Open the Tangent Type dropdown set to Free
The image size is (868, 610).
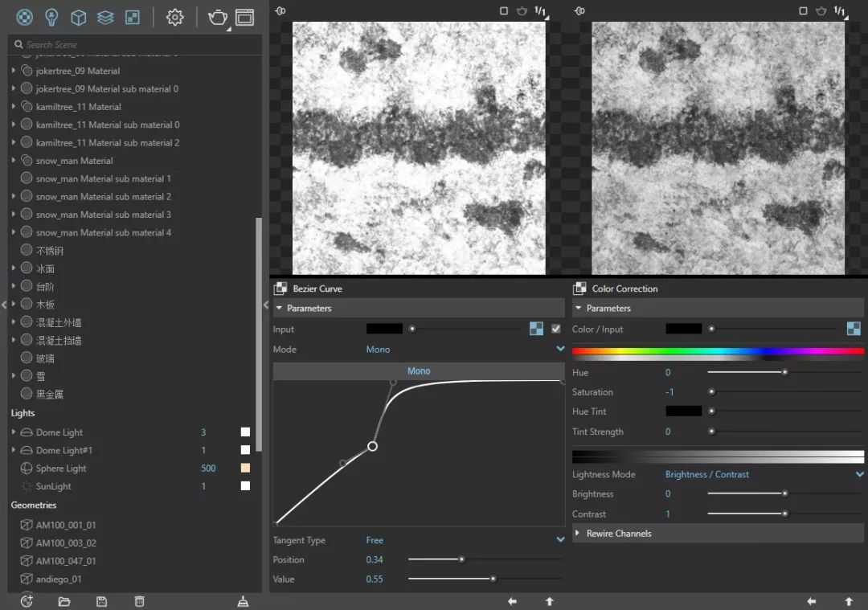pyautogui.click(x=560, y=540)
